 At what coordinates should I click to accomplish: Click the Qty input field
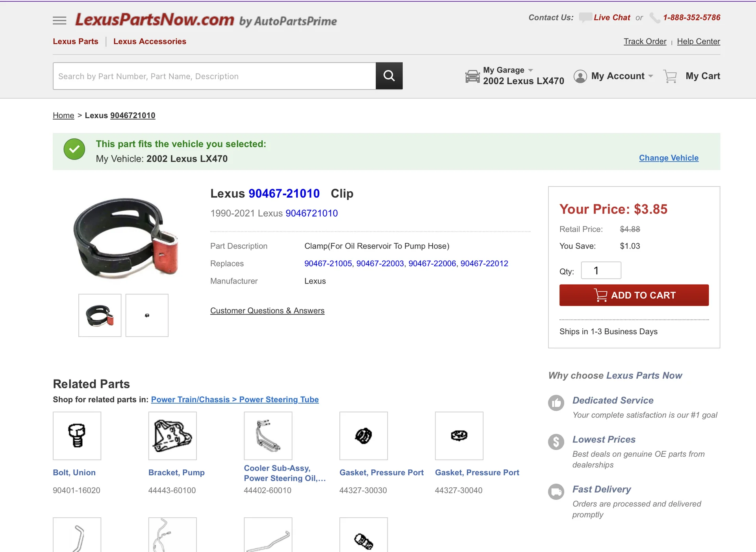point(601,270)
